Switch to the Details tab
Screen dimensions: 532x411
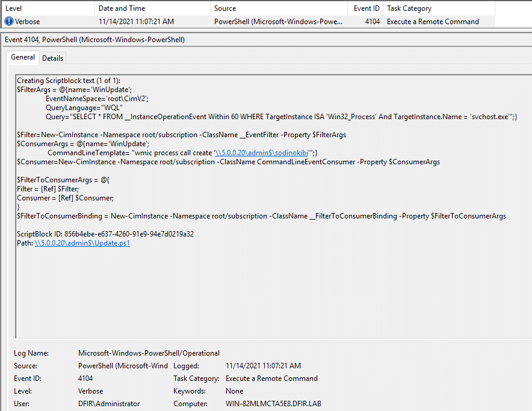[x=52, y=58]
